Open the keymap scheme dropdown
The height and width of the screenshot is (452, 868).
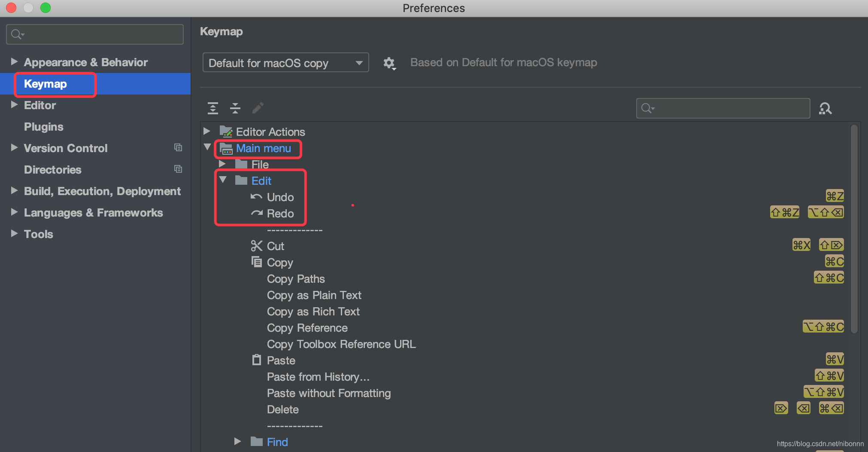pos(285,63)
